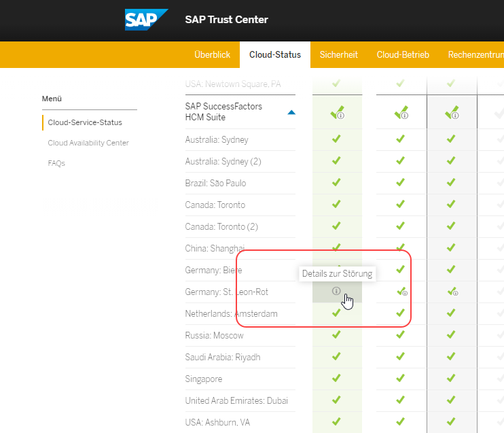Image resolution: width=504 pixels, height=433 pixels.
Task: Open the FAQs menu link
Action: click(56, 163)
